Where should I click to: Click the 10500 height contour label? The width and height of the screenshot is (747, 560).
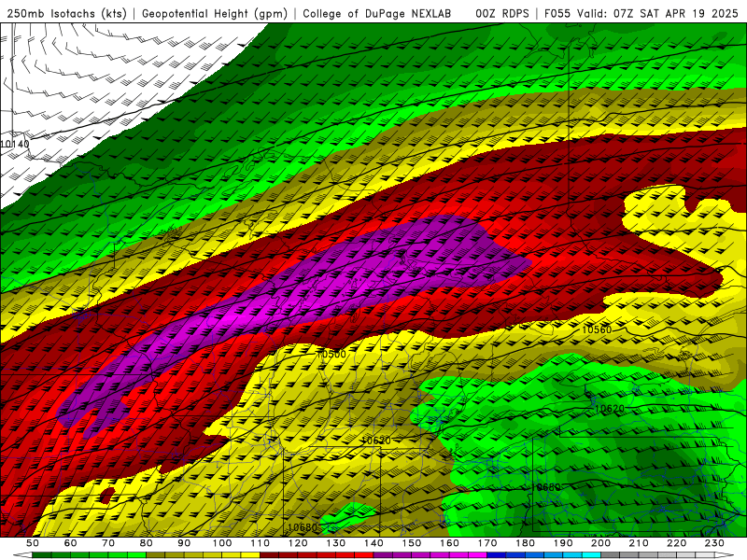pos(332,355)
